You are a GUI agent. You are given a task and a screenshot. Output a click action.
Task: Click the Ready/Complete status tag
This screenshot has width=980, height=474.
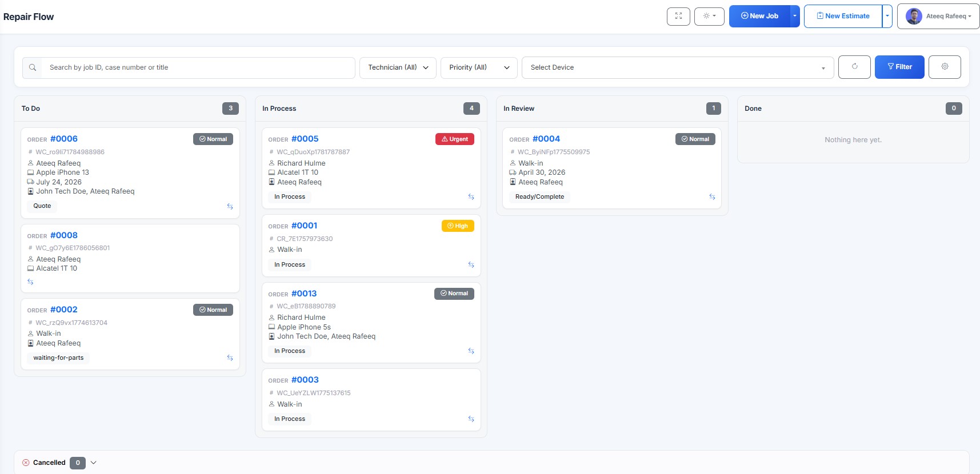click(539, 197)
